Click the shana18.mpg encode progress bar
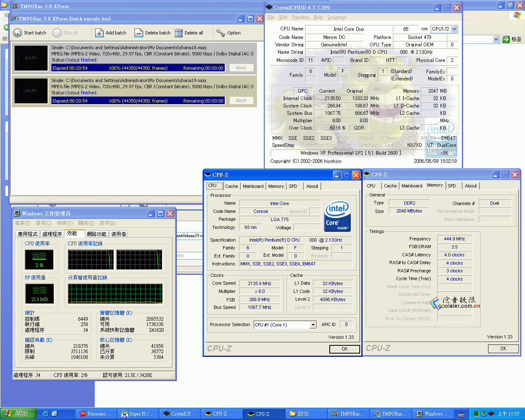This screenshot has height=420, width=525. tap(138, 68)
